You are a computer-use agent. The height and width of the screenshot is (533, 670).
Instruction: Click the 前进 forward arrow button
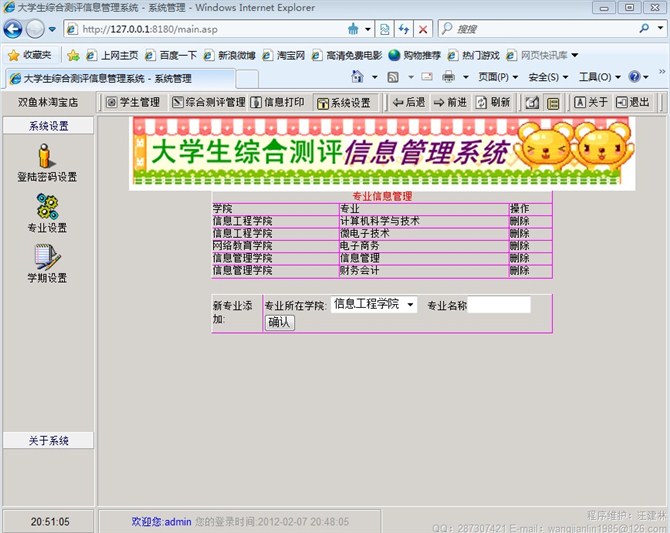449,102
